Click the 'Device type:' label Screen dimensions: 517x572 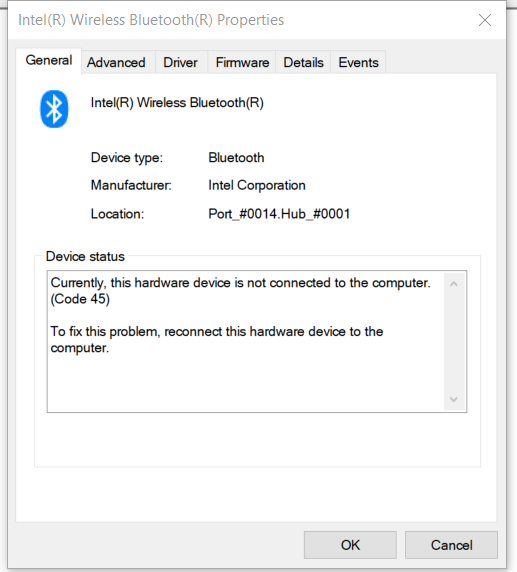click(x=127, y=158)
